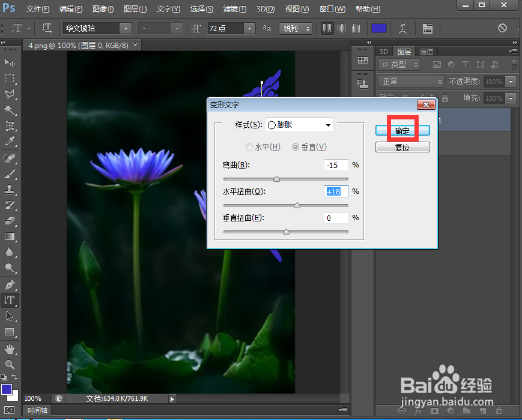The height and width of the screenshot is (420, 522).
Task: Select the Zoom tool
Action: pos(8,365)
